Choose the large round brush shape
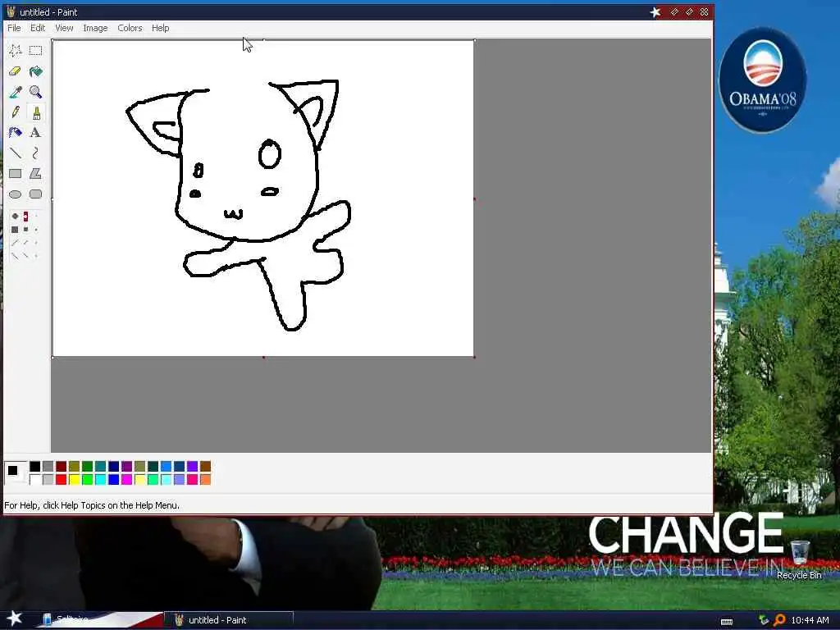Screen dimensions: 840x630 [15, 216]
